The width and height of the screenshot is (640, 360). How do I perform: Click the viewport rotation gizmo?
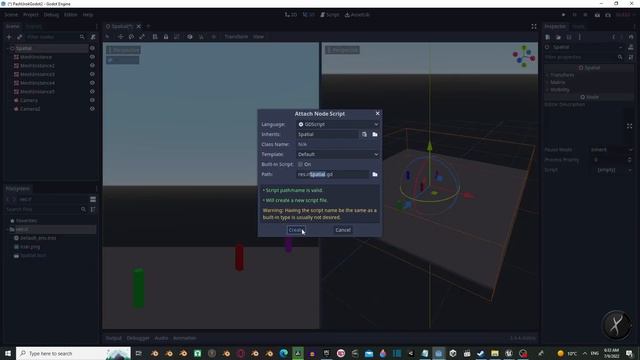pos(524,56)
